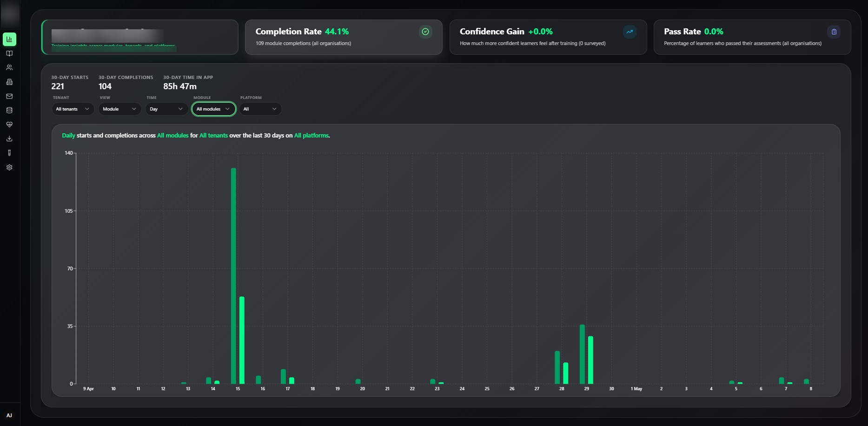
Task: Click the Pass Rate clipboard icon
Action: [834, 32]
